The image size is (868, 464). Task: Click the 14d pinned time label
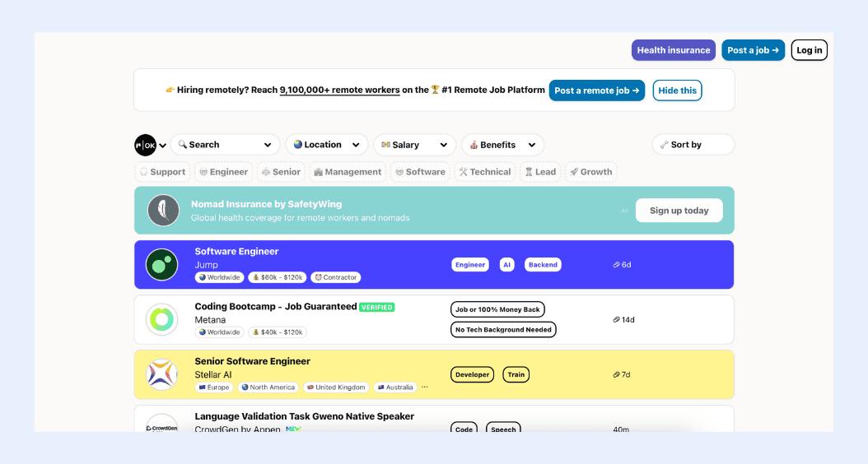[623, 319]
